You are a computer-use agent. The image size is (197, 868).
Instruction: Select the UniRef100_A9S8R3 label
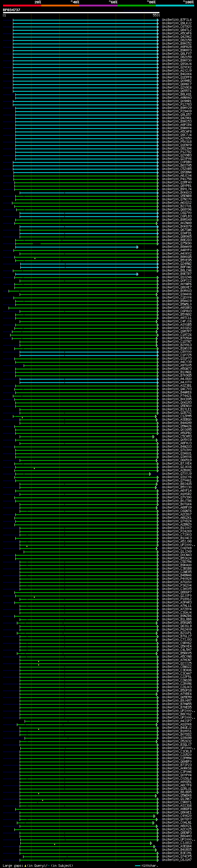177,308
